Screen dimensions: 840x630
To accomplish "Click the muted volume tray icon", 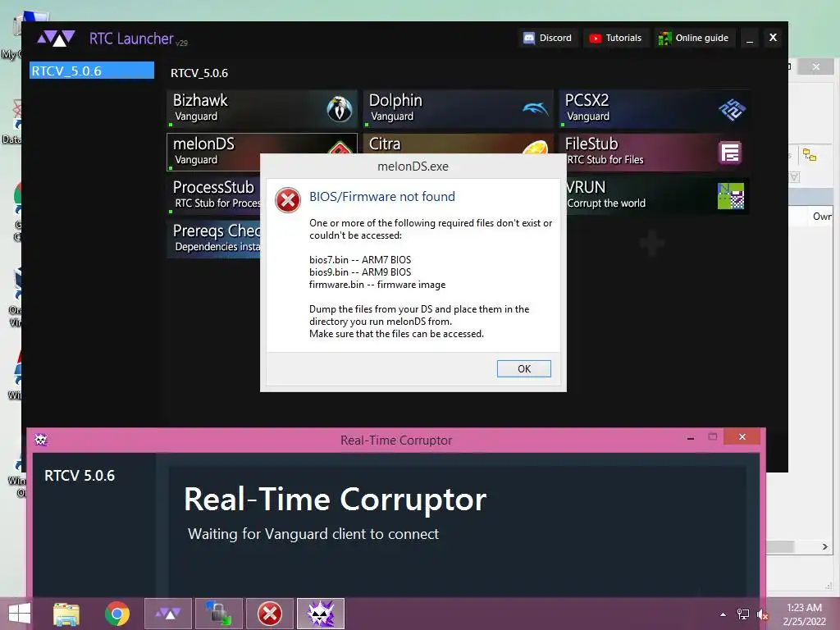I will (x=762, y=615).
